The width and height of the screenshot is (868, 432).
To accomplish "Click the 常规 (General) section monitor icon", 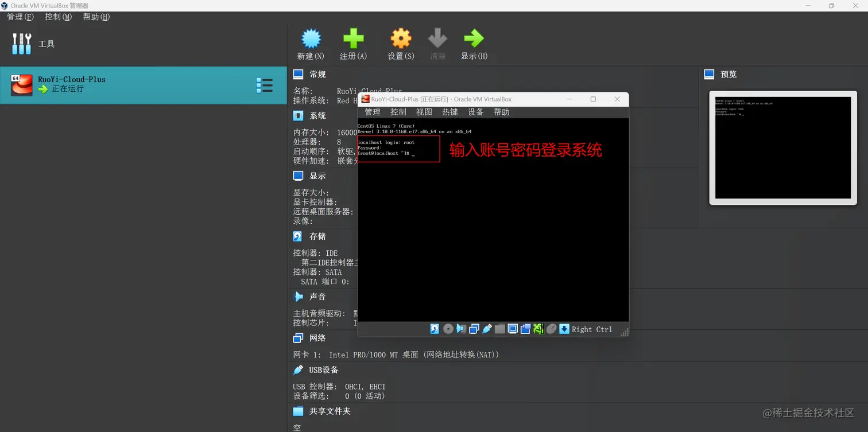I will click(298, 74).
